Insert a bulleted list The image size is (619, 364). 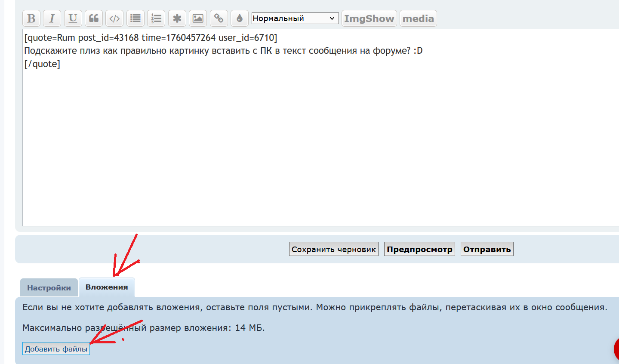click(x=136, y=19)
